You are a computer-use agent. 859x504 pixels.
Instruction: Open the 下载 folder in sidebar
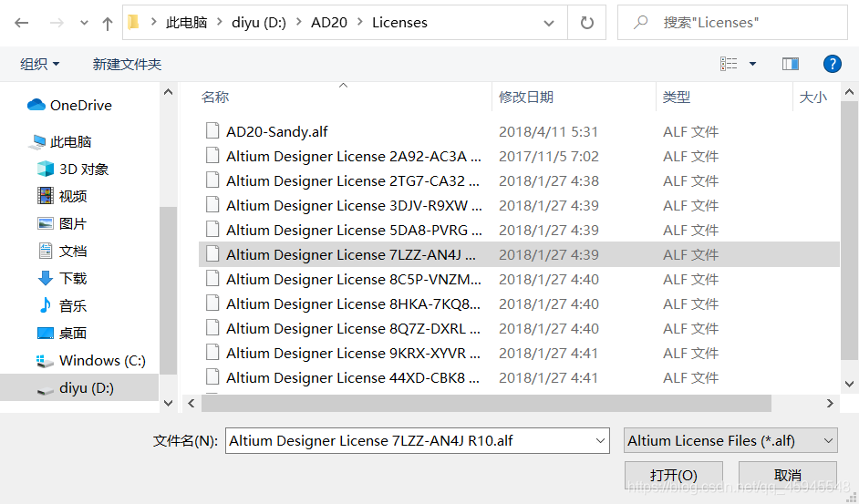[73, 279]
